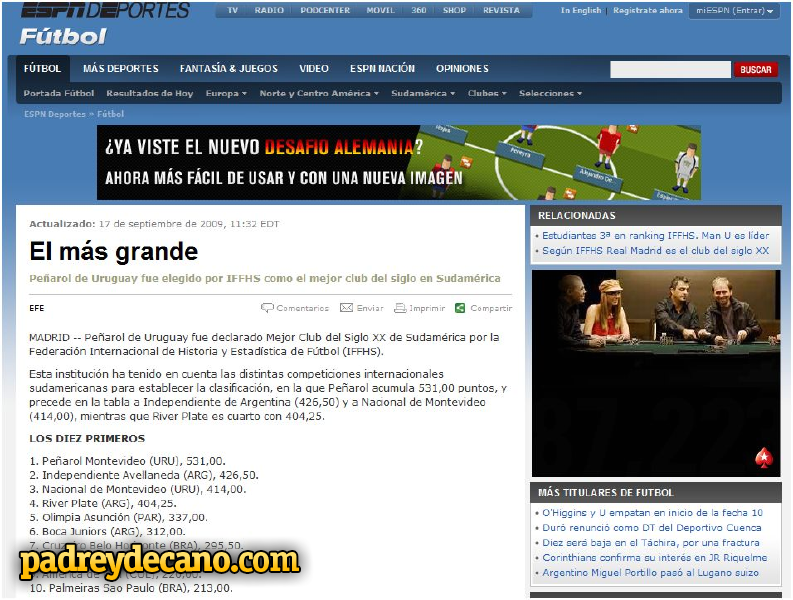The height and width of the screenshot is (600, 793).
Task: Open the VIDEO tab
Action: pyautogui.click(x=314, y=68)
